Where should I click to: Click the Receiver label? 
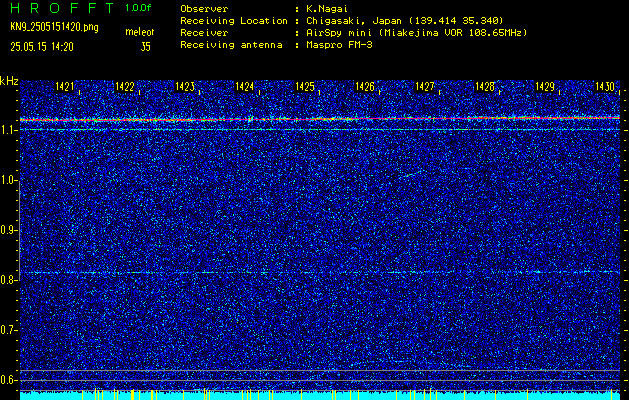tap(204, 33)
